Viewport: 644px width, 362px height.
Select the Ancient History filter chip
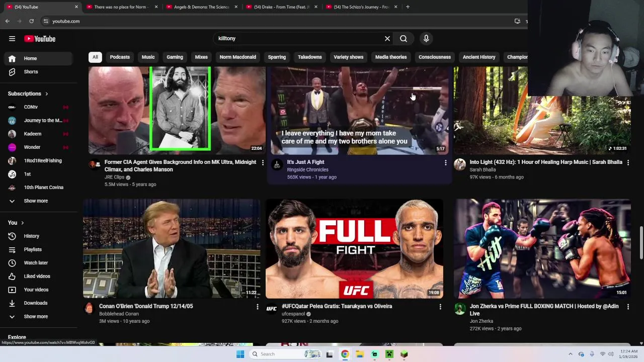tap(479, 57)
